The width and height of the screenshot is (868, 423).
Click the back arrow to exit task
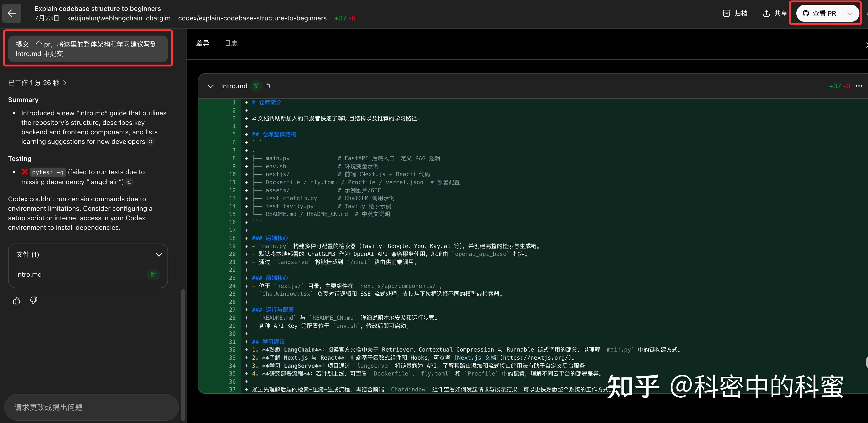pos(12,13)
